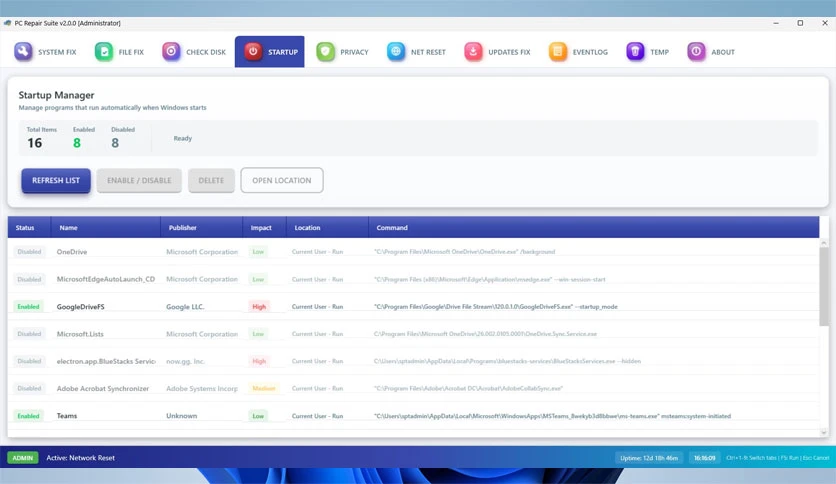Select the Adobe Acrobat Synchronizer entry

pos(413,388)
